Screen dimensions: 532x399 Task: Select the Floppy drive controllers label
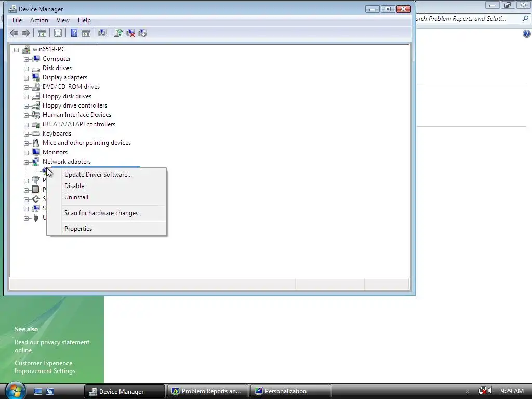click(x=75, y=105)
